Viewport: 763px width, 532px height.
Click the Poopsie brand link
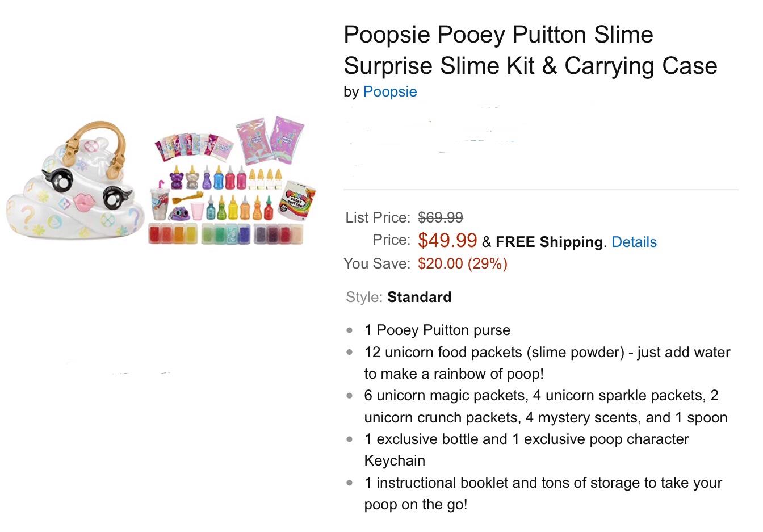389,92
